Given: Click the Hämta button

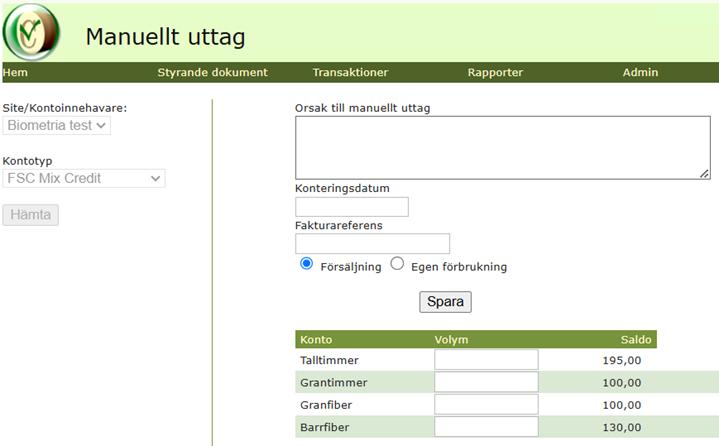Looking at the screenshot, I should (31, 215).
